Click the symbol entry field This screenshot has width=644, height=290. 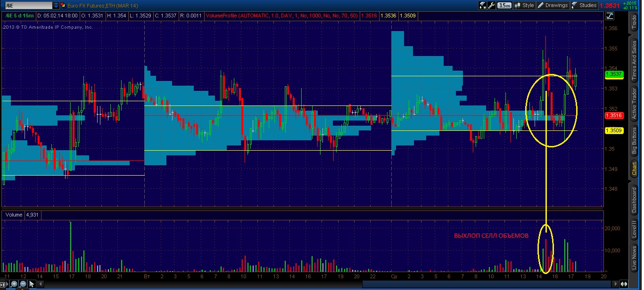[28, 6]
